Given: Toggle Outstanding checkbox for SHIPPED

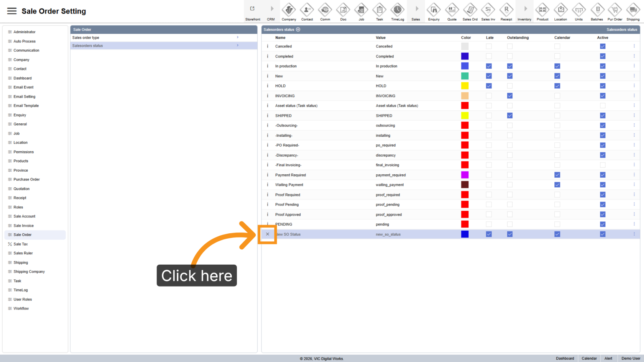Looking at the screenshot, I should pyautogui.click(x=510, y=115).
